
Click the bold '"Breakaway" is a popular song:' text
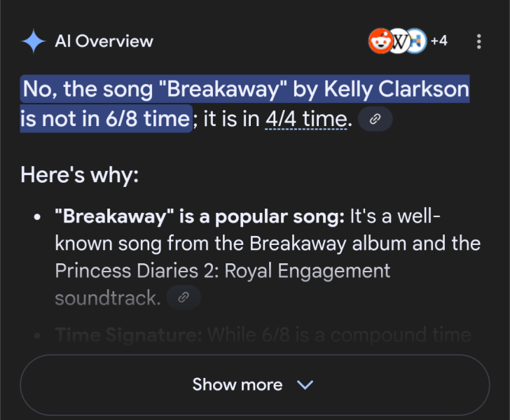(200, 216)
